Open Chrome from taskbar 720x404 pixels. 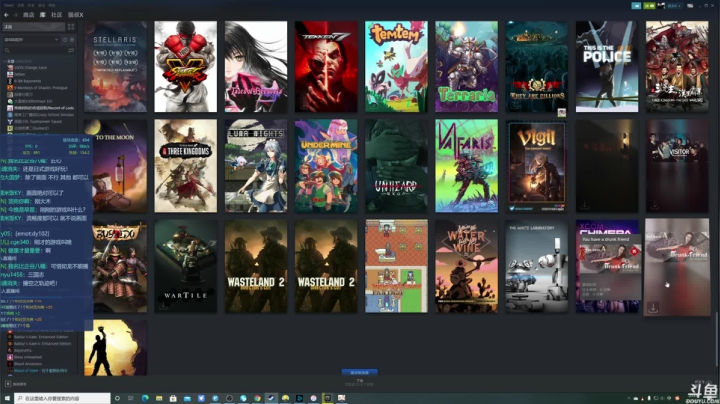[x=257, y=398]
